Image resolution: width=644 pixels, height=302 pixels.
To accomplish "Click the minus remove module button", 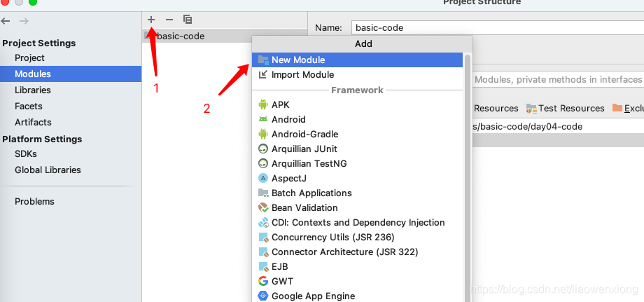I will click(x=169, y=20).
